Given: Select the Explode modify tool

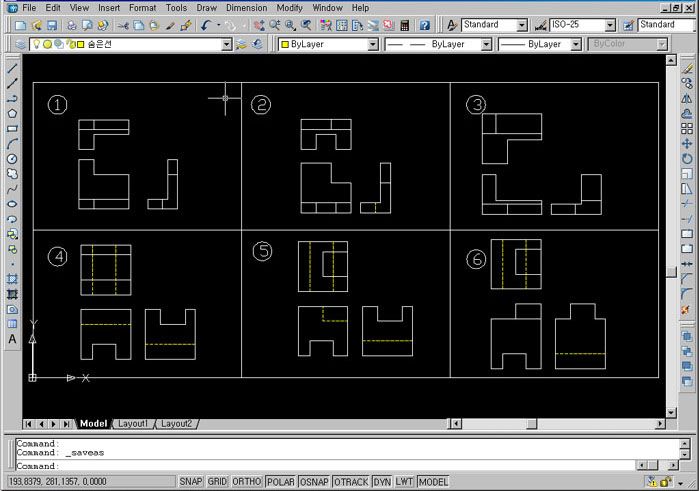Looking at the screenshot, I should coord(687,309).
